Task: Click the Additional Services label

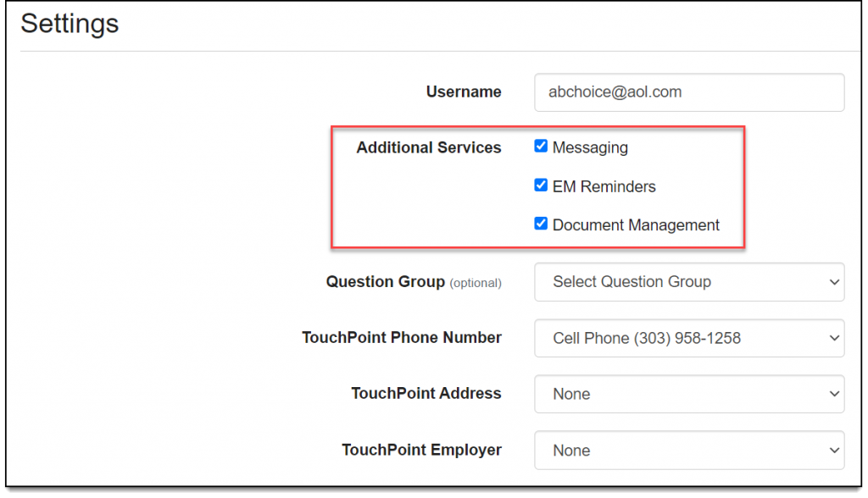Action: click(x=428, y=147)
